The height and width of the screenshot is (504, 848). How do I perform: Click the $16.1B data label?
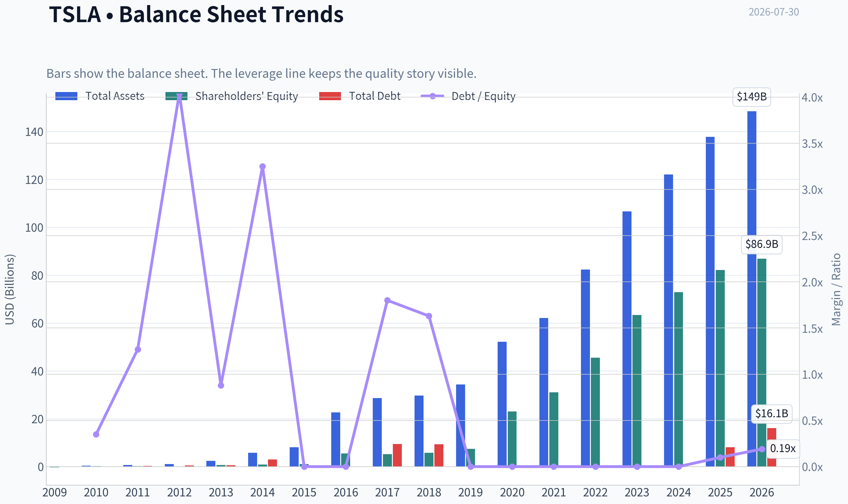click(x=772, y=414)
